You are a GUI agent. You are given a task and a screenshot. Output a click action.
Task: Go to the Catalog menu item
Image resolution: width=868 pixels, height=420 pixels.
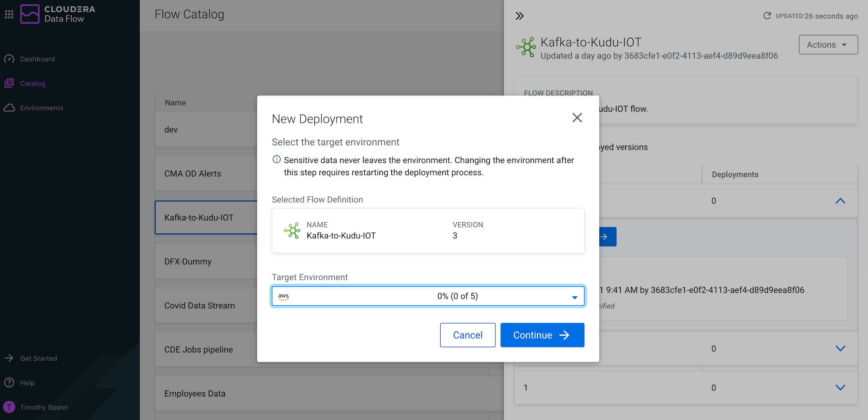32,83
